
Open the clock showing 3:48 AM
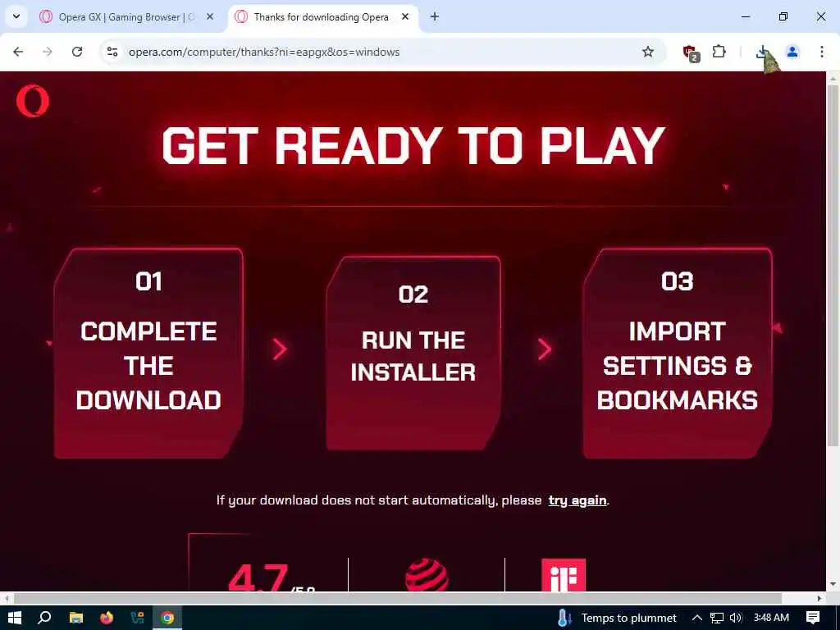click(x=771, y=618)
